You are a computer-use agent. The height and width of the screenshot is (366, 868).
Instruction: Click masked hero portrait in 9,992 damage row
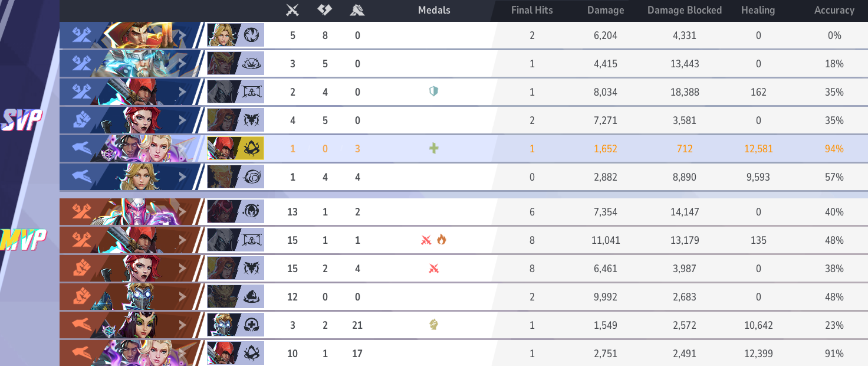(139, 296)
